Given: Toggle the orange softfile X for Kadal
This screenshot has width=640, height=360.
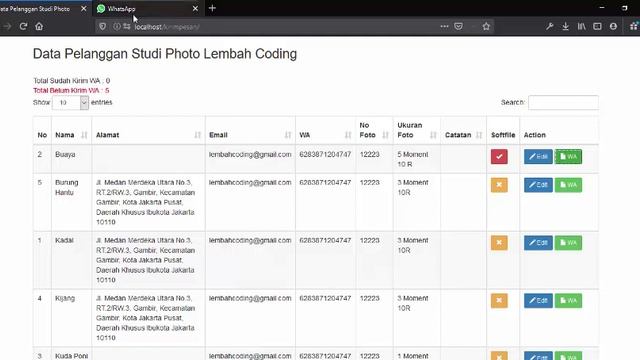Looking at the screenshot, I should pyautogui.click(x=499, y=243).
